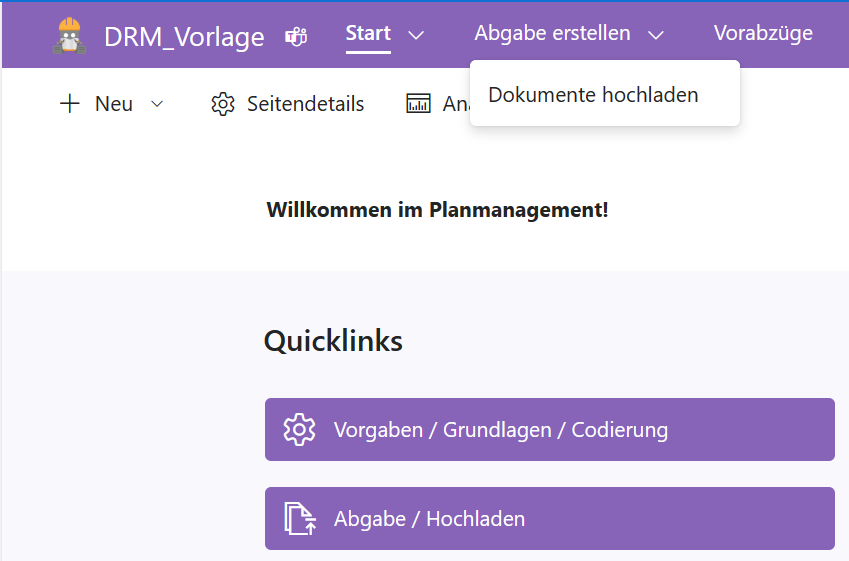Open the Microsoft Teams icon beside the title
The image size is (849, 561).
[x=296, y=37]
